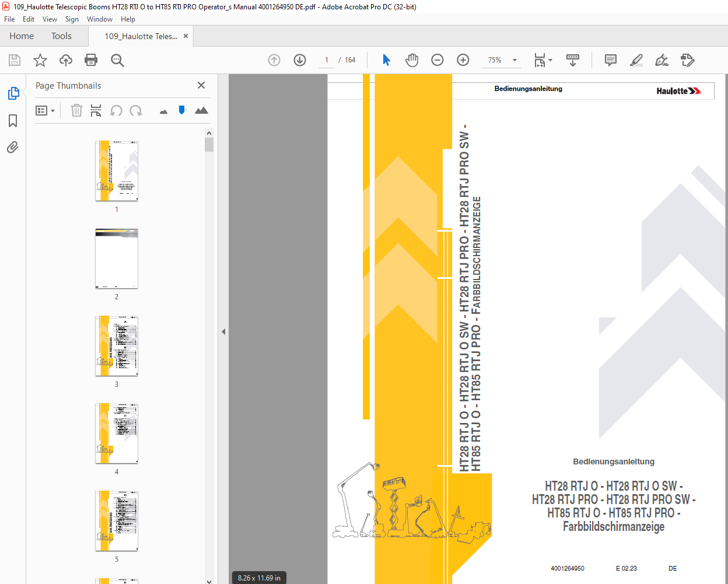This screenshot has height=584, width=728.
Task: Collapse the navigation pane arrow
Action: point(223,331)
